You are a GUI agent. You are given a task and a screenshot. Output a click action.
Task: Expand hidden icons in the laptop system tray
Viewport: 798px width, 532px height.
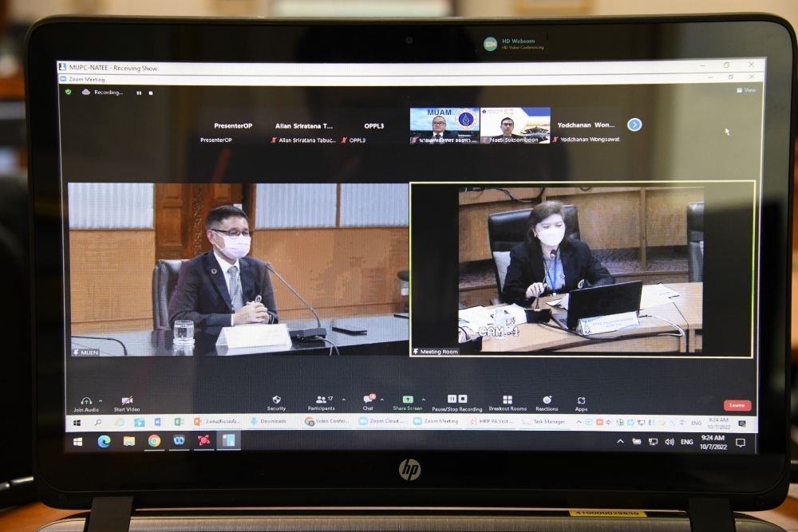pos(620,441)
